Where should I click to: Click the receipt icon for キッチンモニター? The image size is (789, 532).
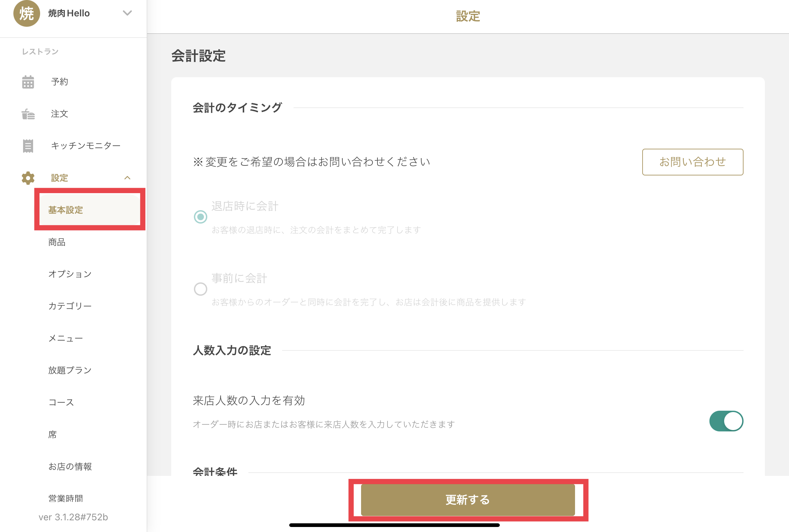pyautogui.click(x=28, y=146)
